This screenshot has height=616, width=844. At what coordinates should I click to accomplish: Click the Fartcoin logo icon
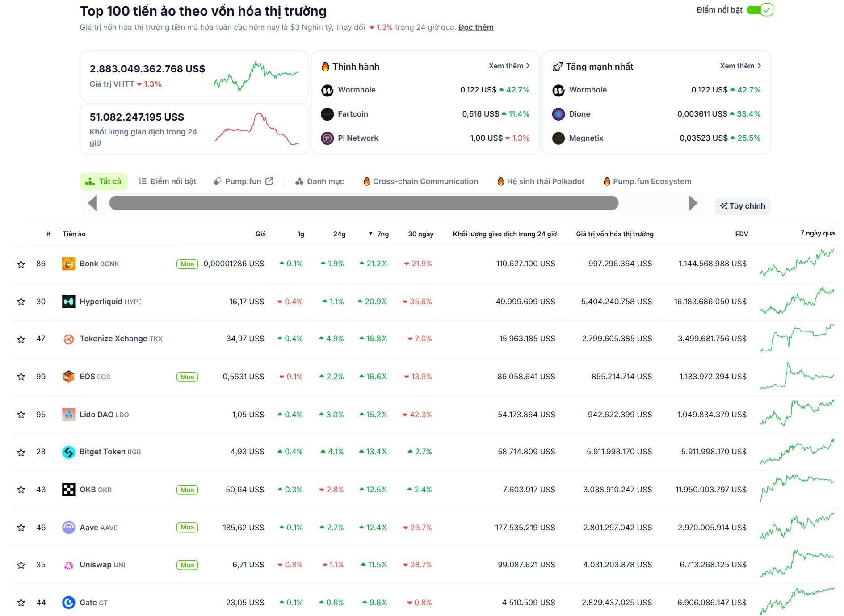[327, 114]
